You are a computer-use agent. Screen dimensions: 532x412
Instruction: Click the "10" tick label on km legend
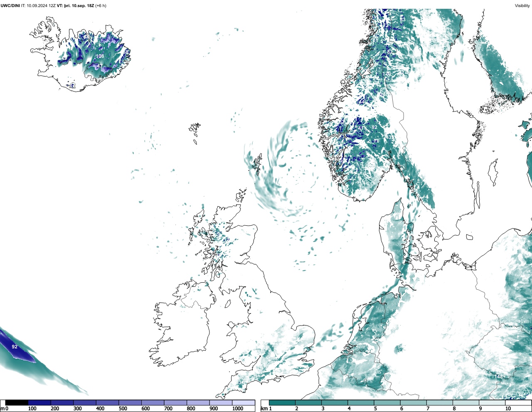[508, 409]
